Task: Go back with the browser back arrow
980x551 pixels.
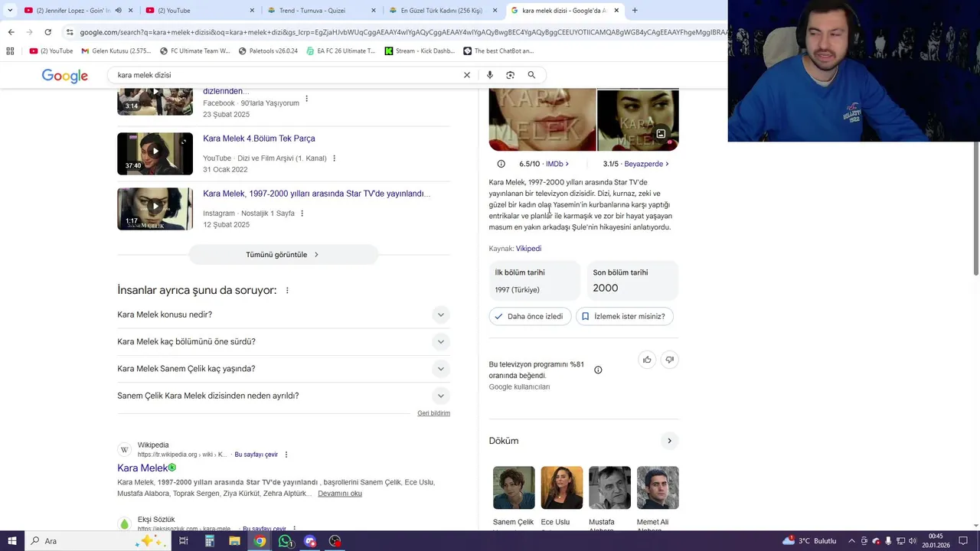Action: (11, 32)
